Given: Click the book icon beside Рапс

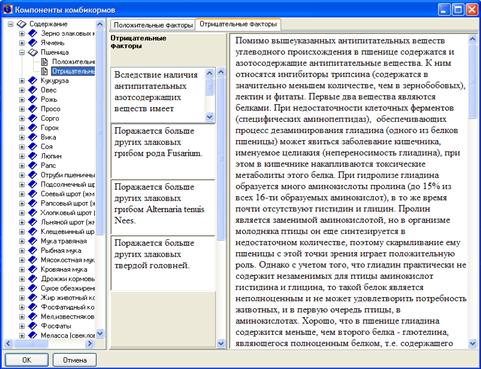Looking at the screenshot, I should [x=32, y=165].
